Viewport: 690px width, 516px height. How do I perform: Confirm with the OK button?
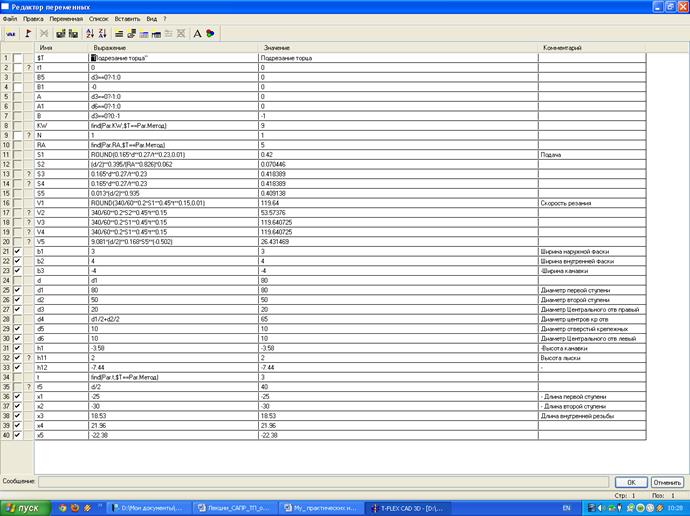[x=631, y=483]
